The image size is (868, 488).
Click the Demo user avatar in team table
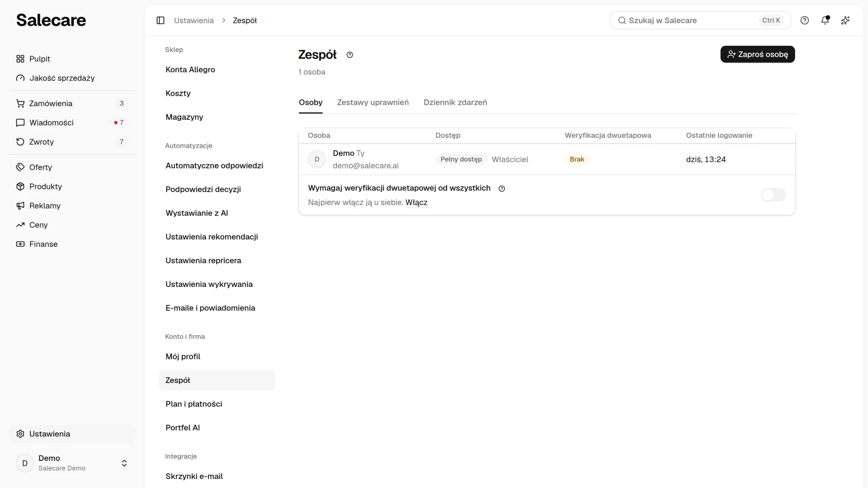click(x=317, y=159)
